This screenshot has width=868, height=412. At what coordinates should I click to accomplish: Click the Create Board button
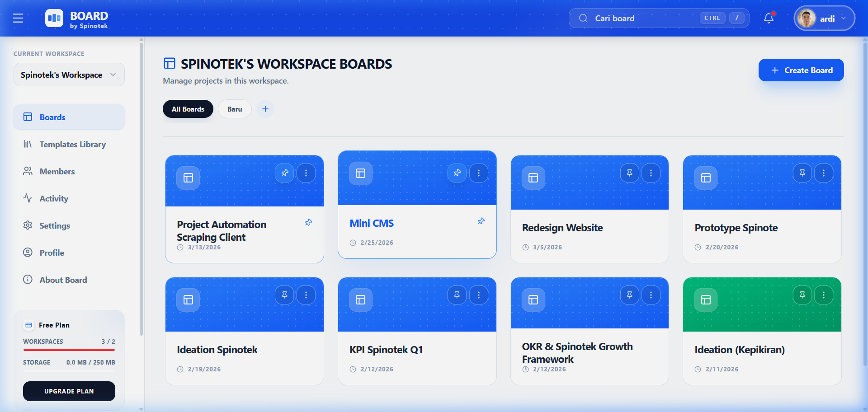pos(801,70)
